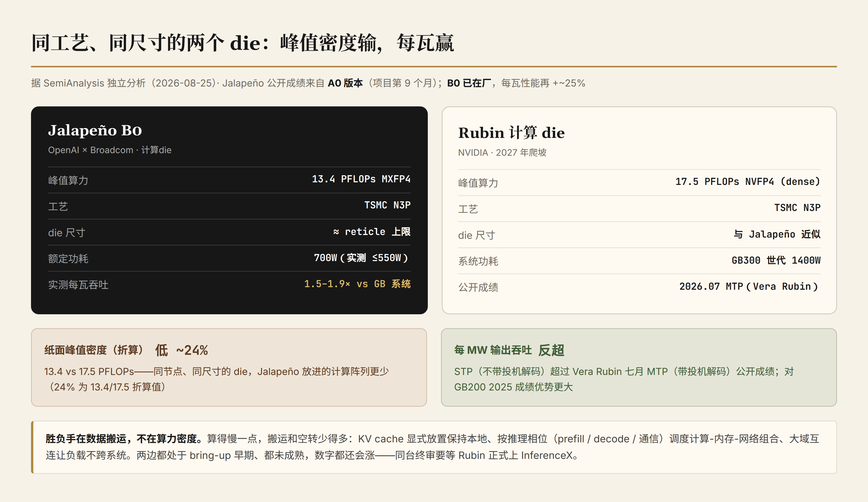Click the '实测每瓦吞吐' label
868x502 pixels.
[x=78, y=284]
